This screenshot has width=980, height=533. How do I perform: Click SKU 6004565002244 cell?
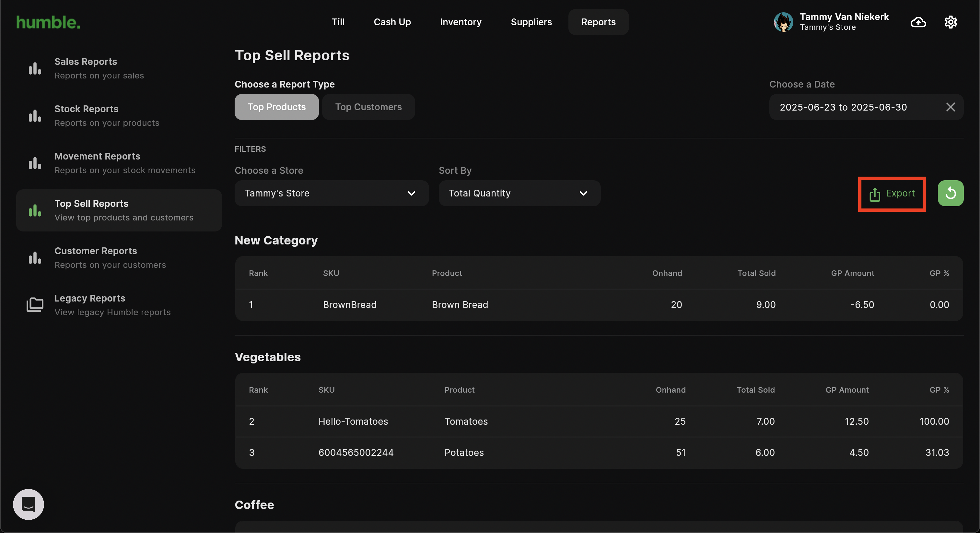[356, 452]
